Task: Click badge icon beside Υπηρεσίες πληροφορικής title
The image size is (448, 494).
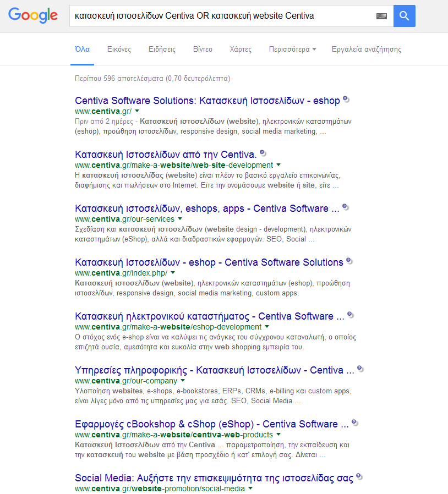Action: [360, 369]
